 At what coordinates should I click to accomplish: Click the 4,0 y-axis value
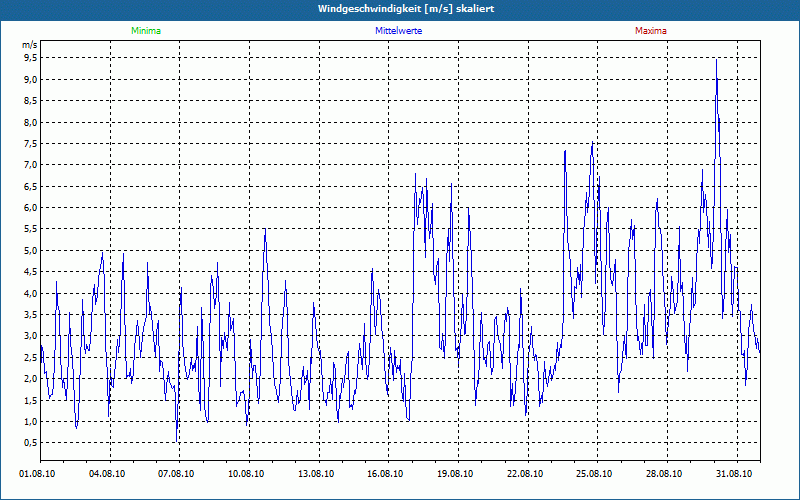click(31, 293)
